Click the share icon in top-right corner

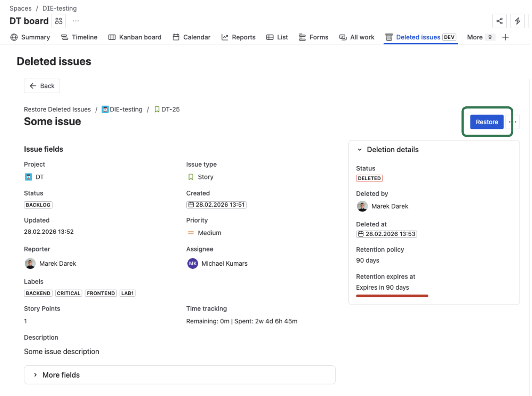(x=500, y=21)
